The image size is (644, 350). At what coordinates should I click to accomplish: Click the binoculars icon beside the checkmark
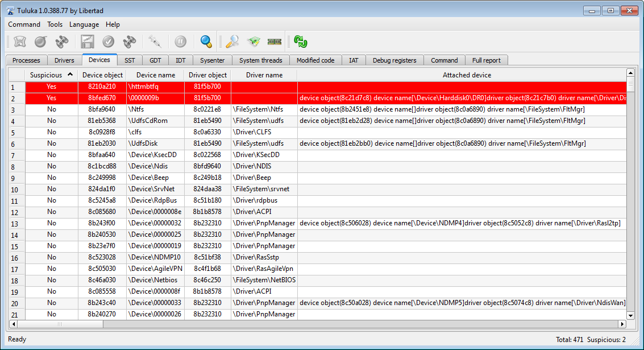tap(130, 42)
